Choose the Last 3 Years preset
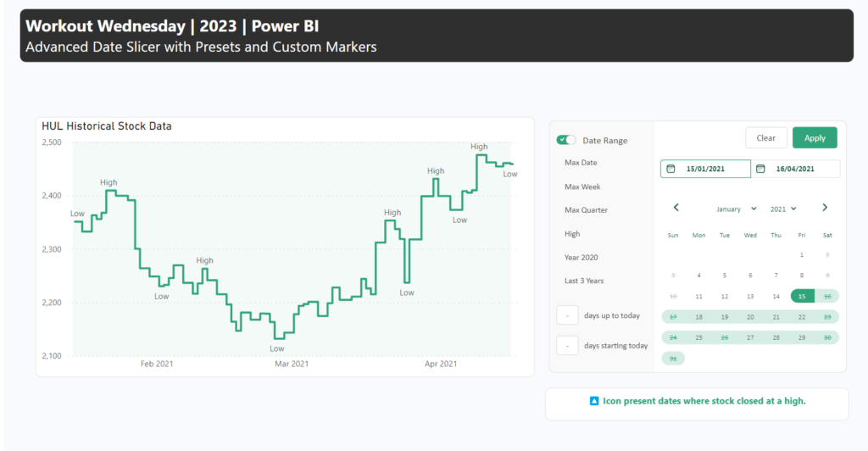 point(584,281)
